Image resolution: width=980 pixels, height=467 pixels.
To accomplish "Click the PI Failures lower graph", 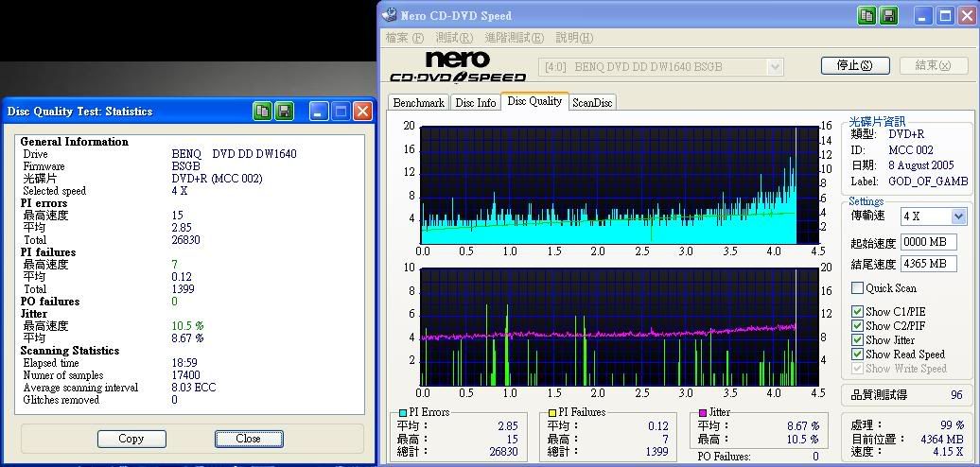I will 620,327.
